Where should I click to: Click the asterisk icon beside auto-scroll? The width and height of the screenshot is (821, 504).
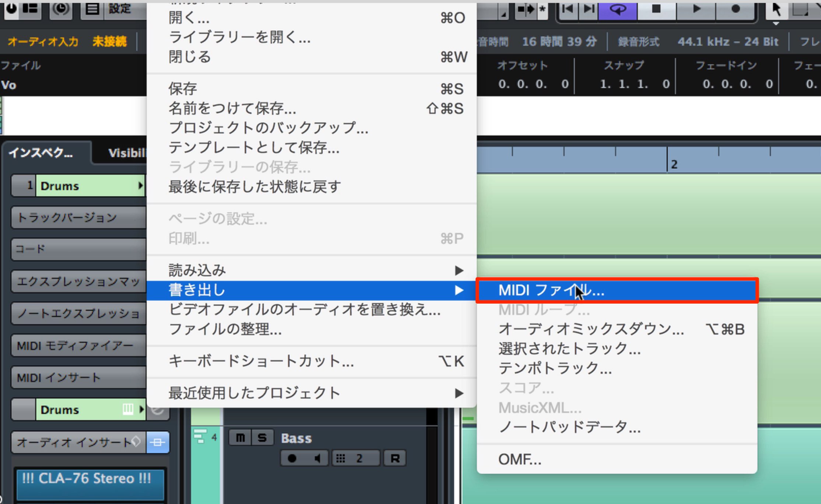pos(542,9)
